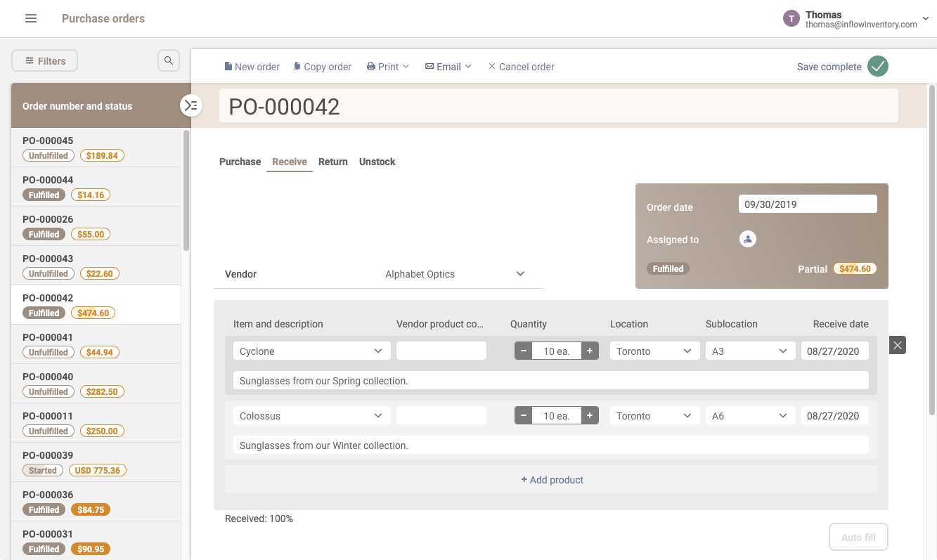Switch to the Unstock tab
Image resolution: width=937 pixels, height=560 pixels.
coord(377,162)
